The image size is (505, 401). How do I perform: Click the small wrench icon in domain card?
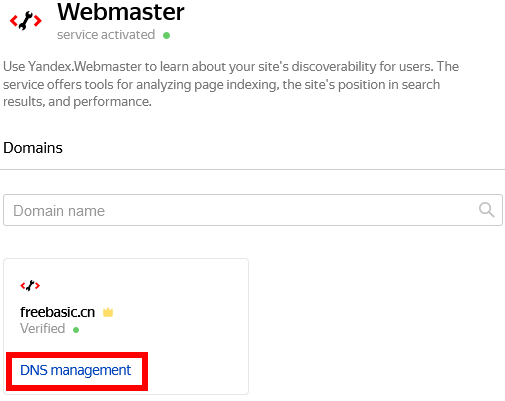point(30,285)
